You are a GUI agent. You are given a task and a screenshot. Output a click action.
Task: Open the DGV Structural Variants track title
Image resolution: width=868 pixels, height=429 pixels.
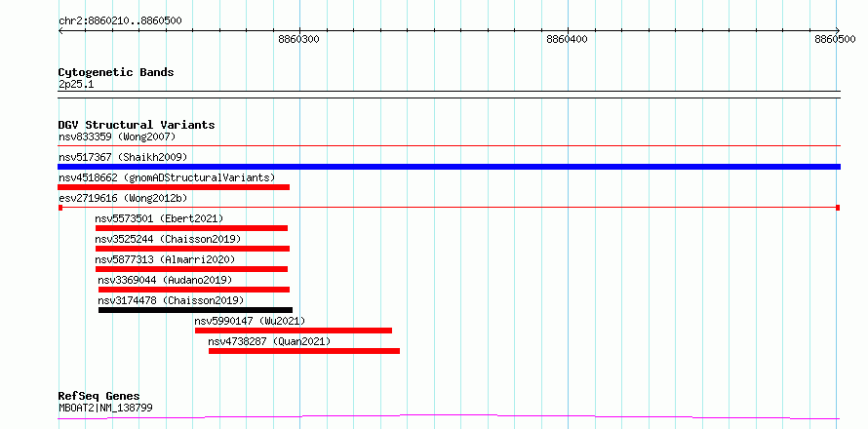[137, 125]
